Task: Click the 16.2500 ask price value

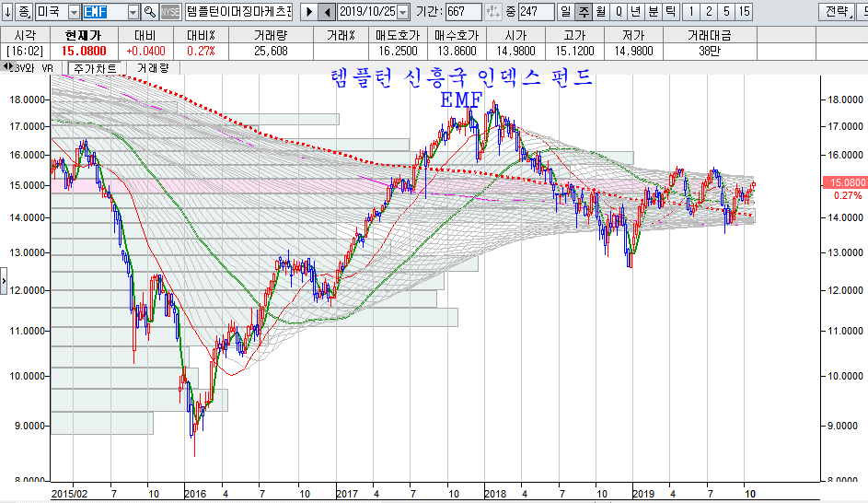Action: pos(398,51)
